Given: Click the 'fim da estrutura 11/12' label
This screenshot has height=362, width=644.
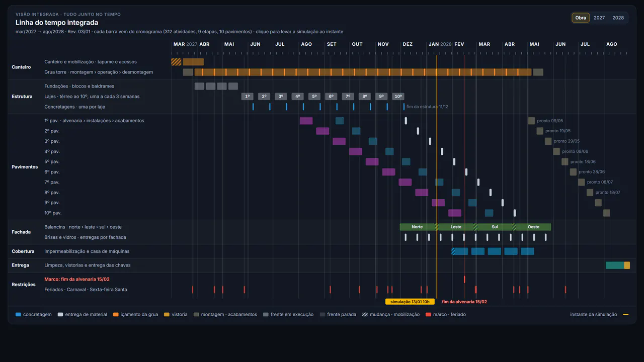Looking at the screenshot, I should [x=427, y=107].
